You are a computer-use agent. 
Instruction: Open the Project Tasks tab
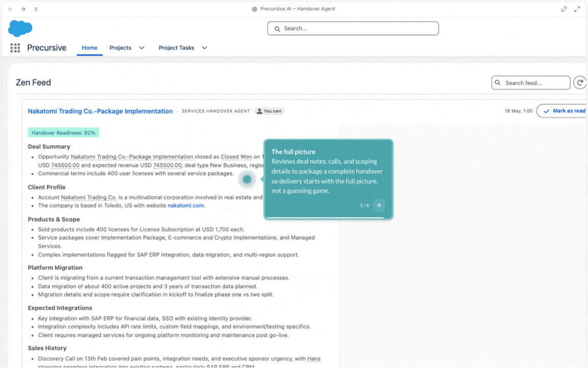pos(176,48)
